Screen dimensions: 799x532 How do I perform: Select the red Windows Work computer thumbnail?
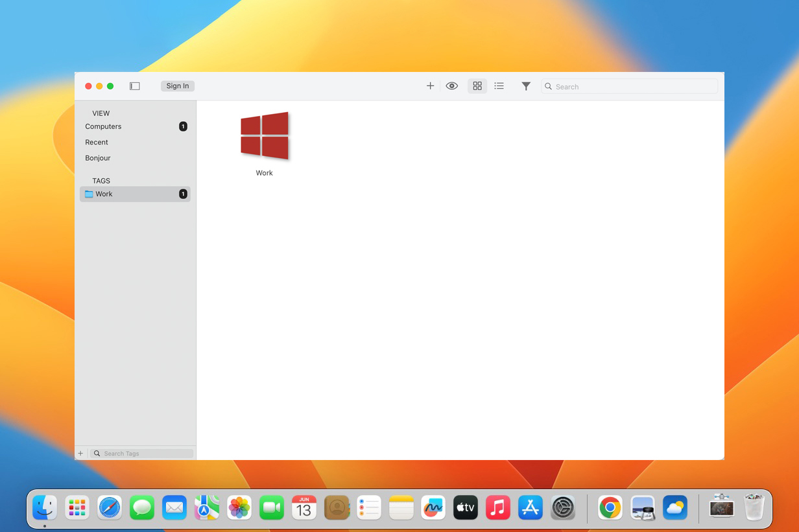click(265, 136)
